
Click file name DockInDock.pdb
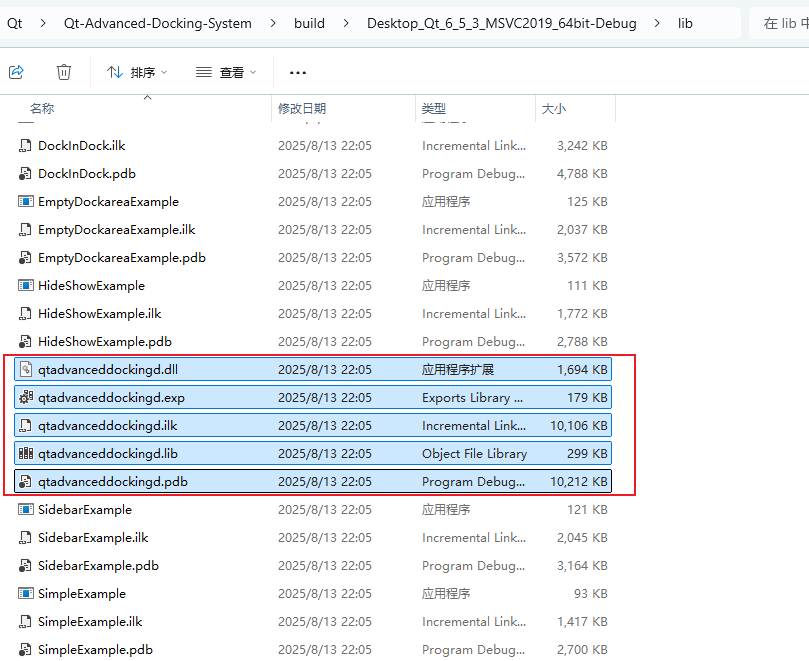[87, 173]
